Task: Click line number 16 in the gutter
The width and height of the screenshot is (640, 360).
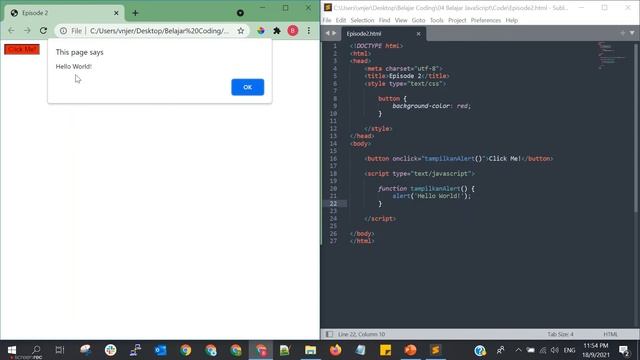Action: click(333, 158)
